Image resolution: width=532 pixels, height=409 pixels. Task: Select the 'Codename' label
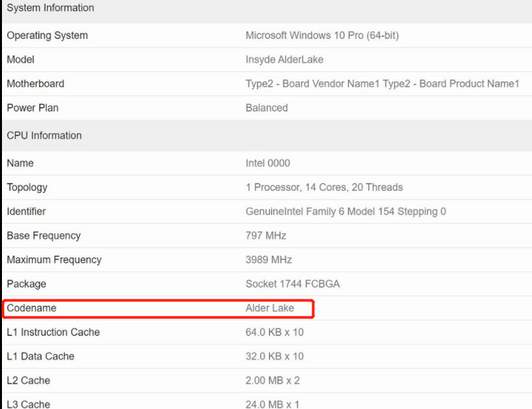point(31,308)
